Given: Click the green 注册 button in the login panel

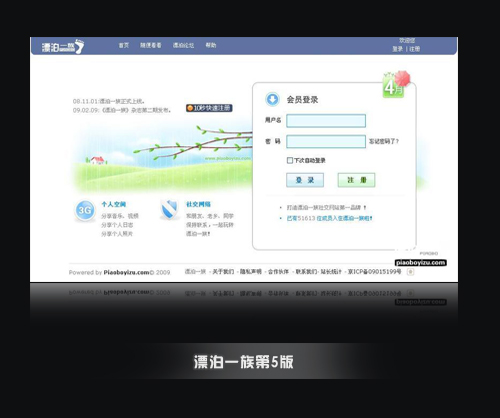Looking at the screenshot, I should pyautogui.click(x=356, y=180).
